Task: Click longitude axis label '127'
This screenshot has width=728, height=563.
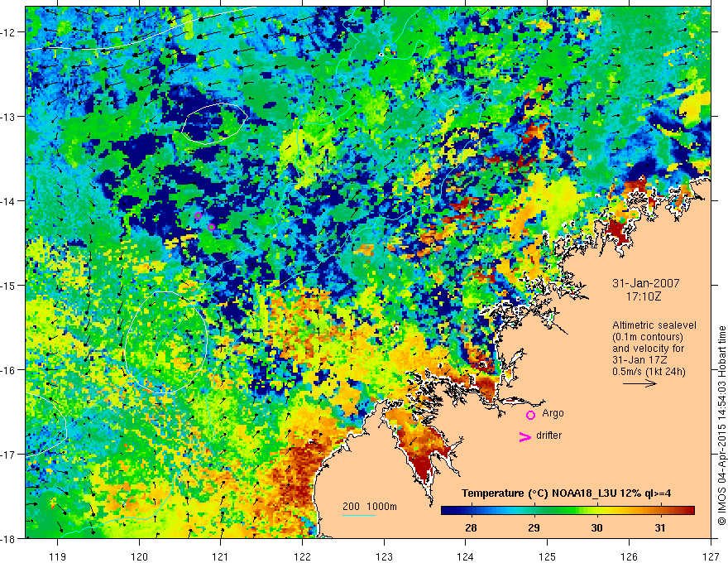Action: click(711, 556)
